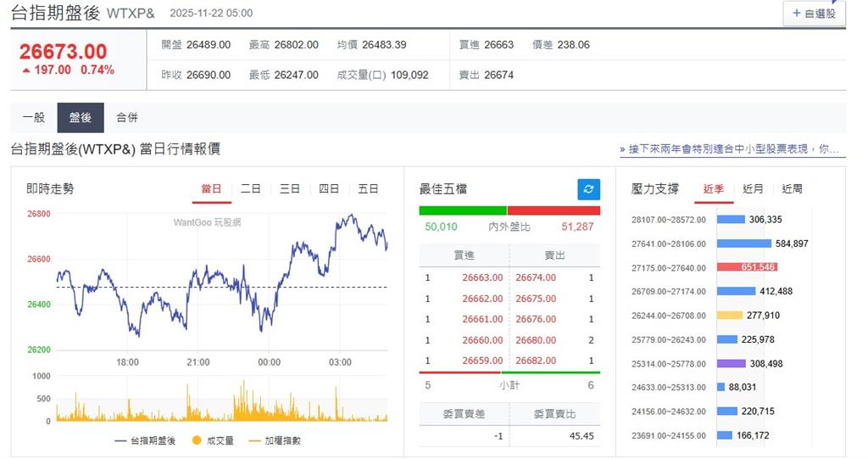This screenshot has width=868, height=459.
Task: Click the 24156.00~24632.00 range label
Action: pyautogui.click(x=669, y=411)
